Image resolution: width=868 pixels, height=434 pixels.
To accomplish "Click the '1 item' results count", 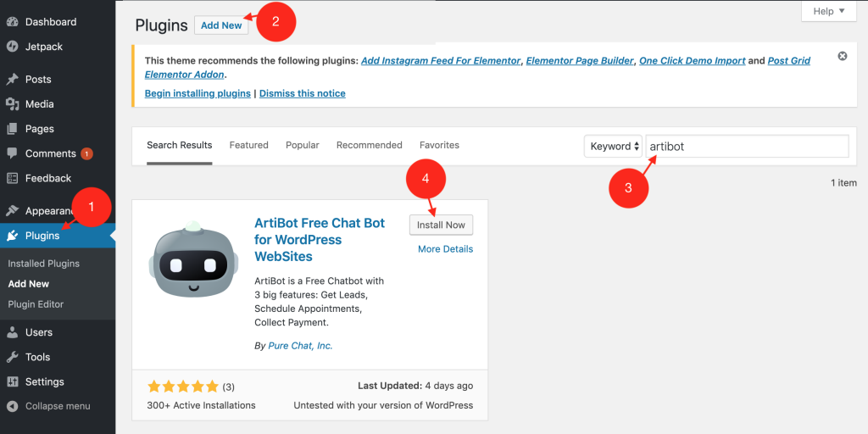I will pyautogui.click(x=843, y=183).
